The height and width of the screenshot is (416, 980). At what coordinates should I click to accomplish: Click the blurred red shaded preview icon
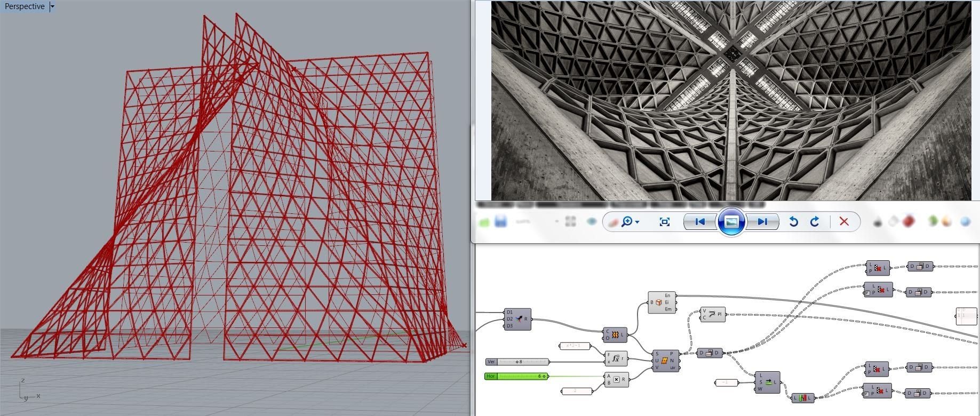pos(909,221)
